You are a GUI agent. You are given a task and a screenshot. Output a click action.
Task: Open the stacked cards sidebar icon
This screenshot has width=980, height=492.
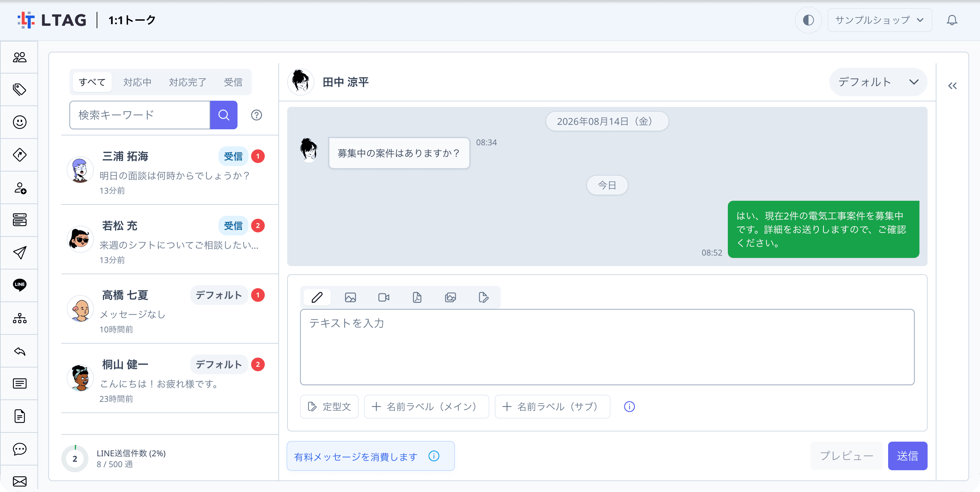point(19,220)
